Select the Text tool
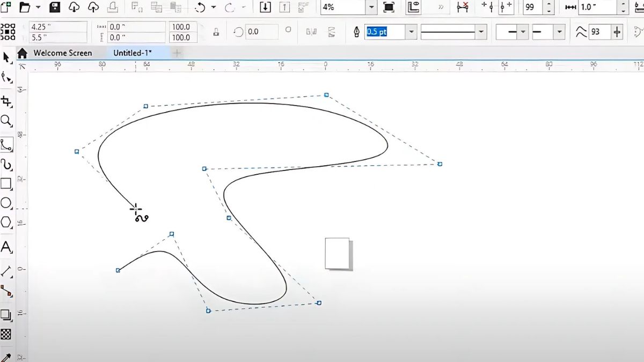This screenshot has width=644, height=362. (x=6, y=247)
